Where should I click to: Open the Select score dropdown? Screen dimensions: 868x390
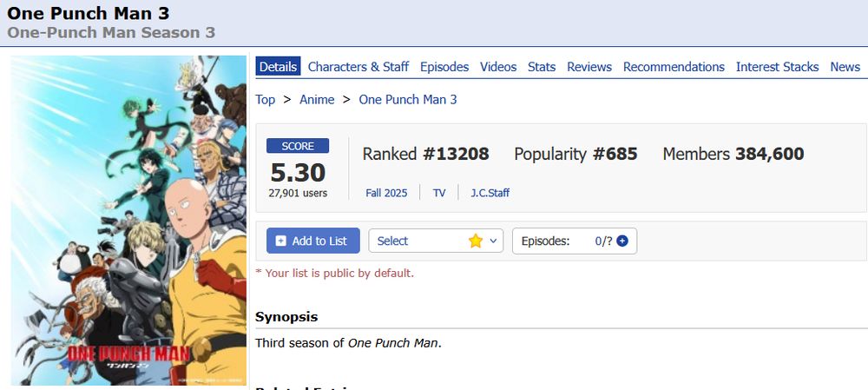(436, 241)
